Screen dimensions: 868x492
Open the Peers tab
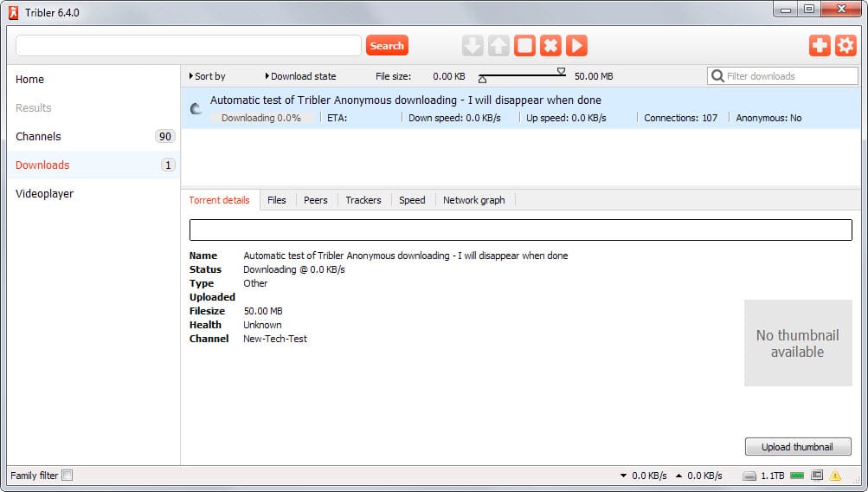tap(316, 200)
